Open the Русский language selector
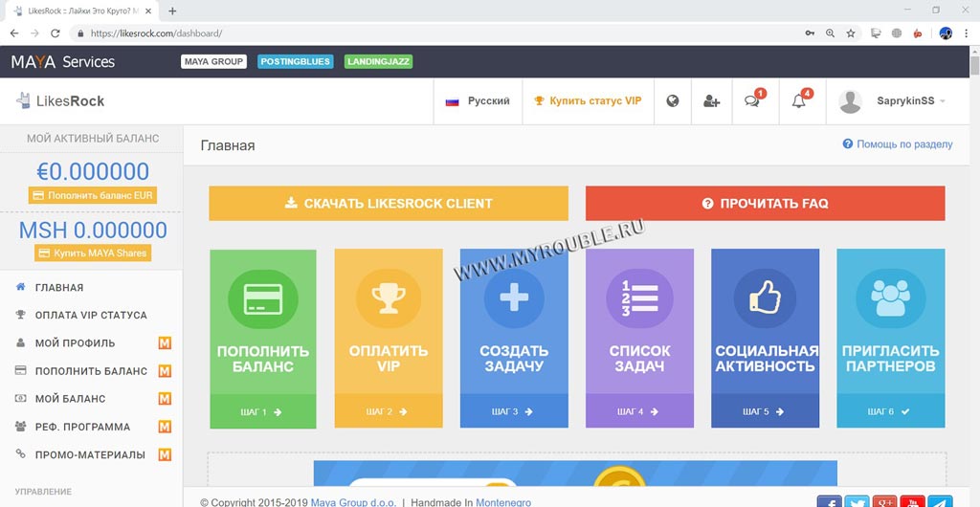 point(478,101)
